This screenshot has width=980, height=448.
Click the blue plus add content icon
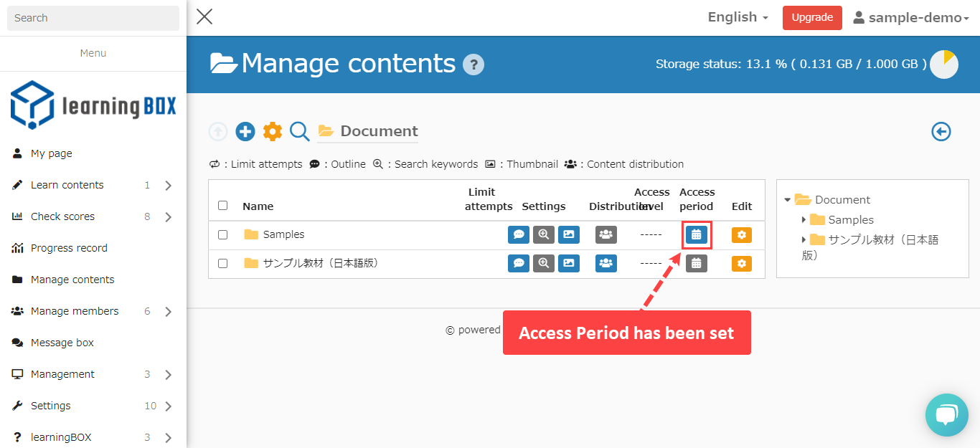point(245,131)
